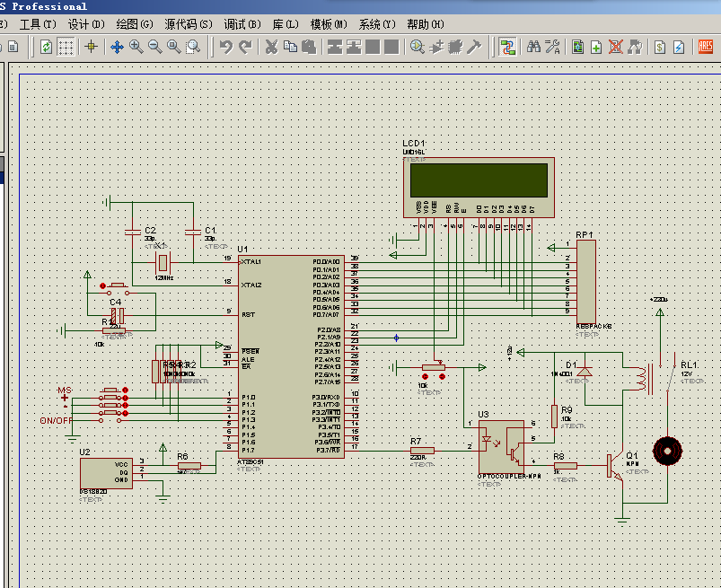Click the Cut scissors icon
Image resolution: width=721 pixels, height=588 pixels.
point(271,47)
